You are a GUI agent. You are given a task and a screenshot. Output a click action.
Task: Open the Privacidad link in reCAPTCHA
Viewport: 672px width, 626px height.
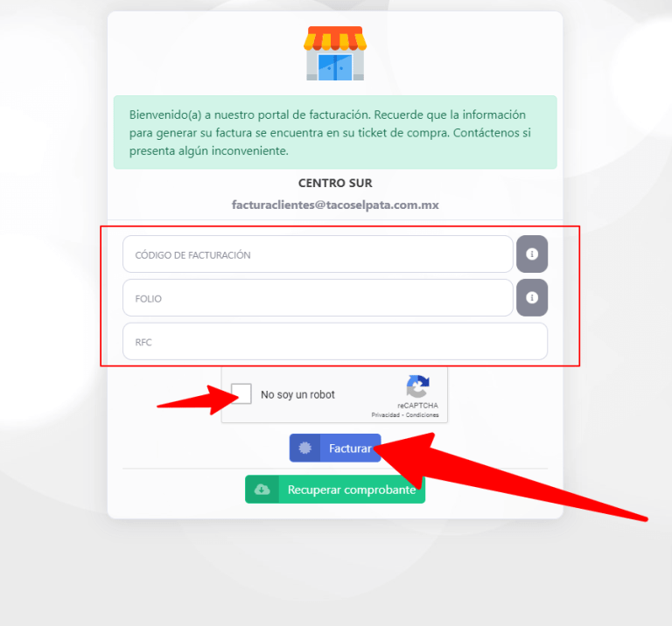[385, 415]
